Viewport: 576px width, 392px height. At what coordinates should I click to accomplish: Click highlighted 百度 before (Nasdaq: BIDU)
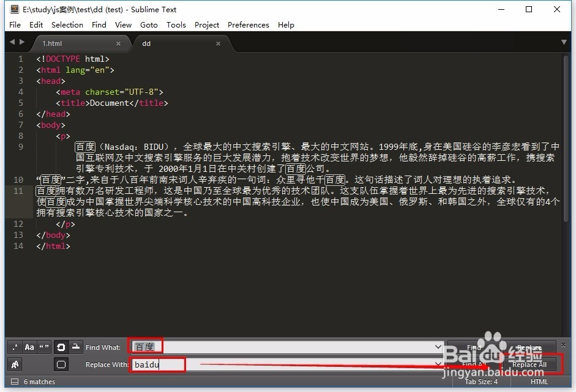[x=85, y=147]
